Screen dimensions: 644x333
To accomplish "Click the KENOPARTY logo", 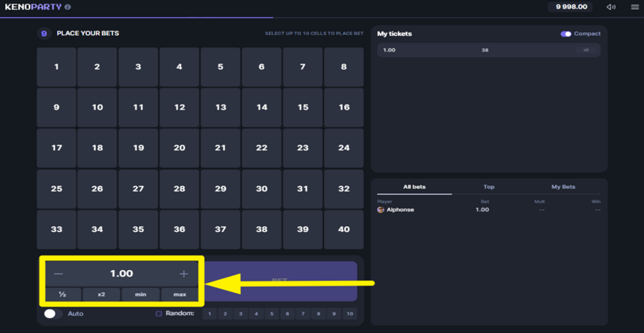I will coord(33,7).
